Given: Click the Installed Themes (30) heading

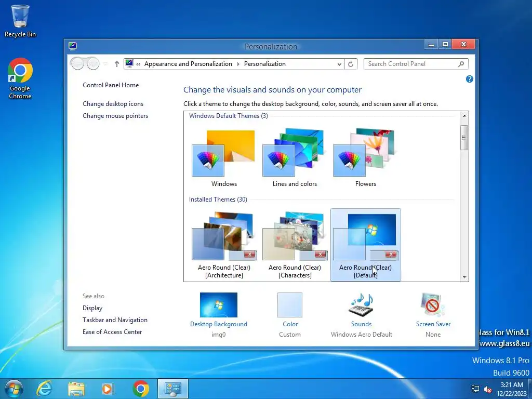Looking at the screenshot, I should [x=218, y=199].
